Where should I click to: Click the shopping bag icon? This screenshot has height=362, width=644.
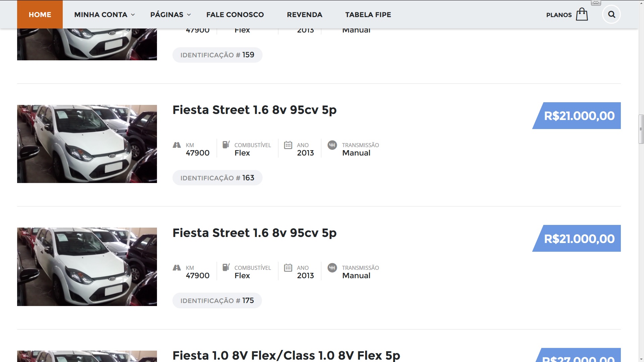(x=582, y=14)
